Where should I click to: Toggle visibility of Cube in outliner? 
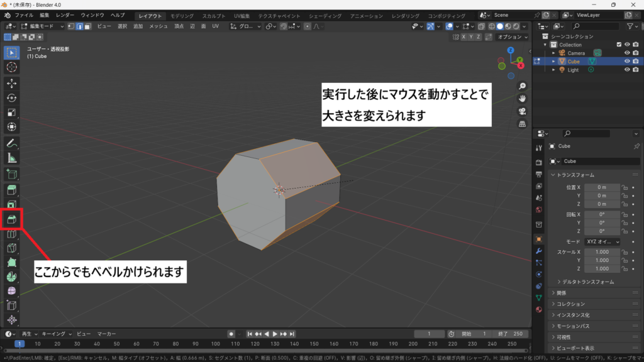coord(626,62)
